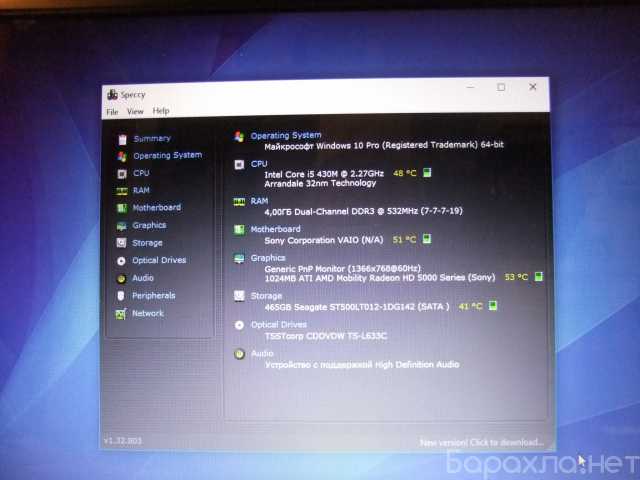Select Audio in the sidebar
This screenshot has height=480, width=640.
click(143, 278)
